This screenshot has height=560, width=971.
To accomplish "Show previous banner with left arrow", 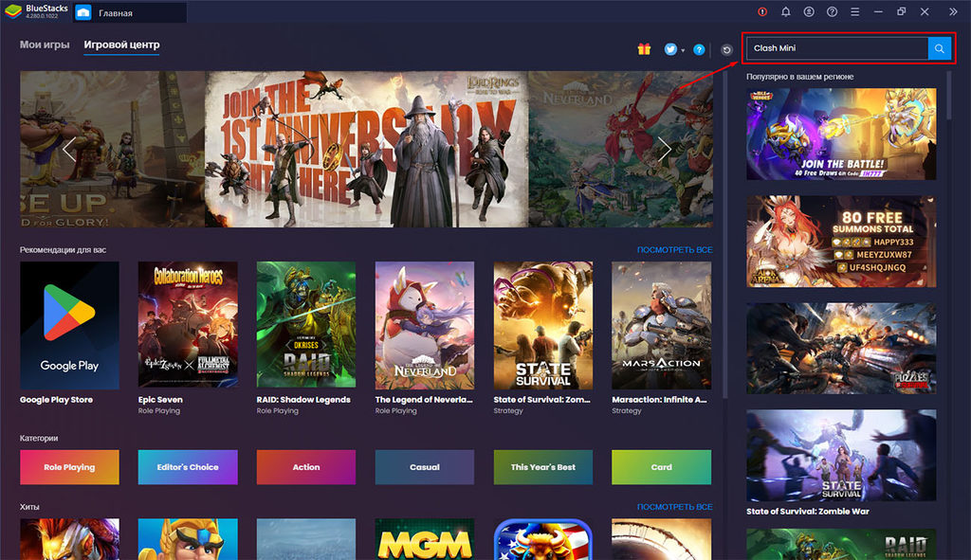I will [68, 149].
